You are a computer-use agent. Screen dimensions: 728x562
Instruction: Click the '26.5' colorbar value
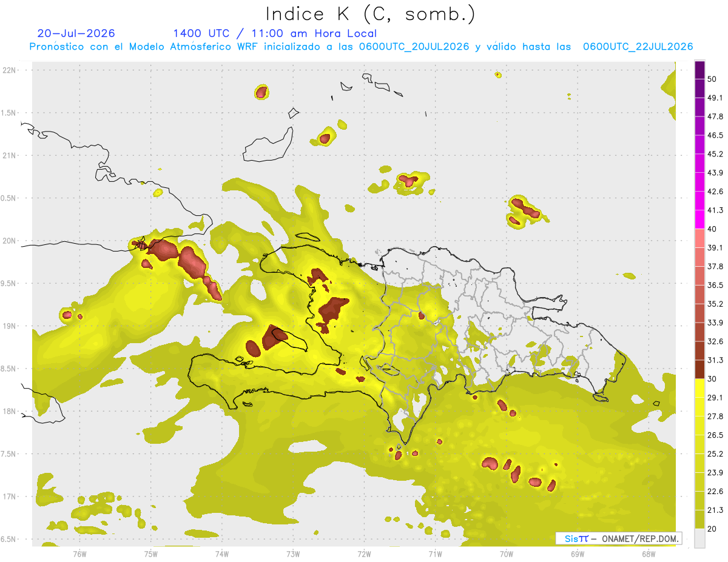pos(715,435)
